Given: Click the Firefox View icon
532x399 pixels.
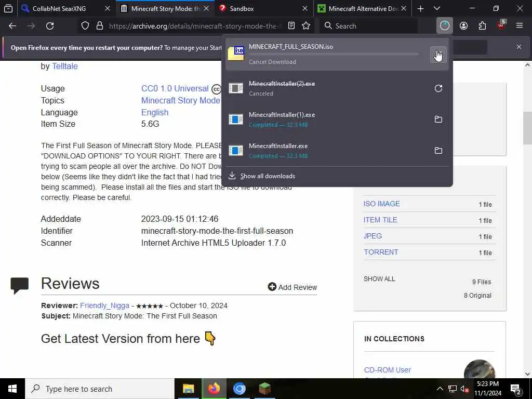Looking at the screenshot, I should pos(8,8).
